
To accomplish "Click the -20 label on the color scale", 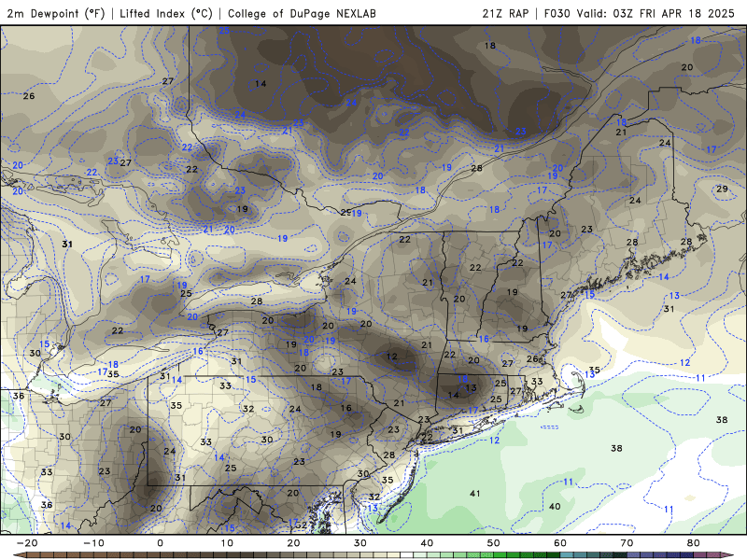I will [x=27, y=543].
